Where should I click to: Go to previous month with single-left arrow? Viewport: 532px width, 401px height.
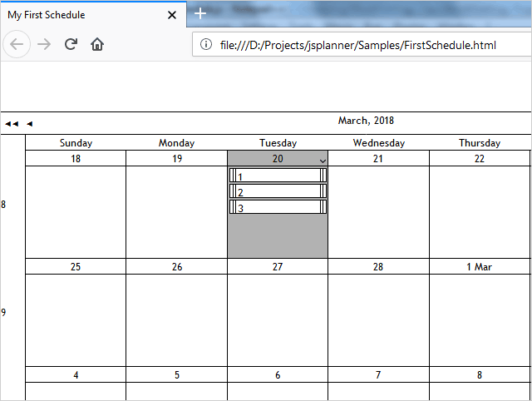pyautogui.click(x=29, y=124)
